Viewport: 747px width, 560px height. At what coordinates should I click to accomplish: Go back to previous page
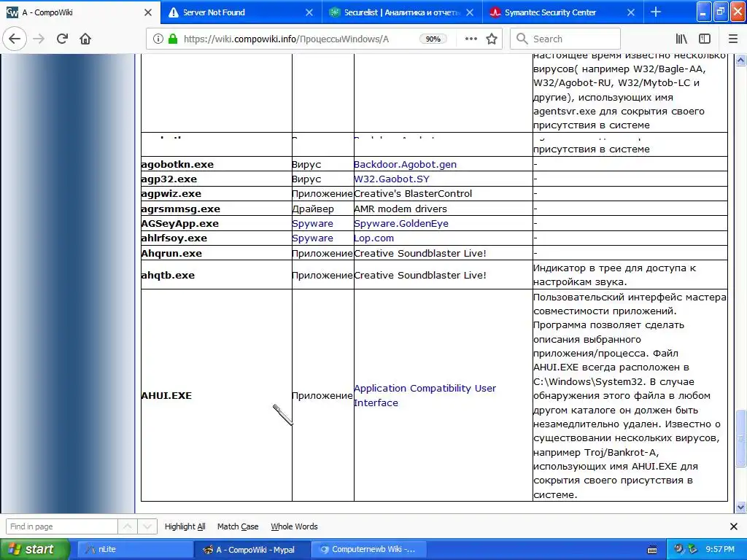coord(15,39)
